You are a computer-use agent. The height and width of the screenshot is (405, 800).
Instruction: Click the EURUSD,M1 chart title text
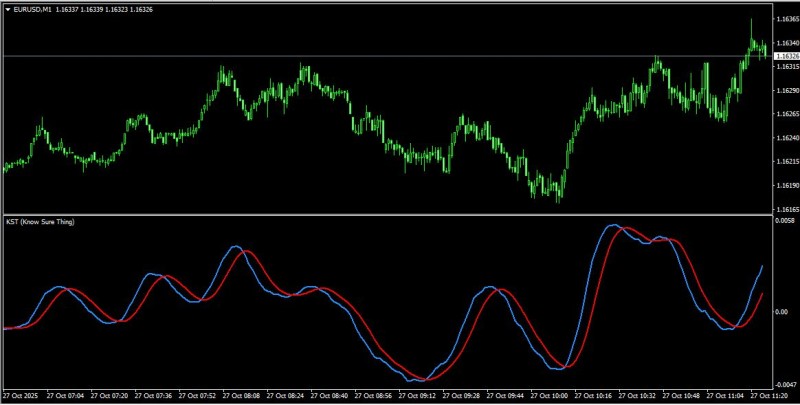coord(31,10)
